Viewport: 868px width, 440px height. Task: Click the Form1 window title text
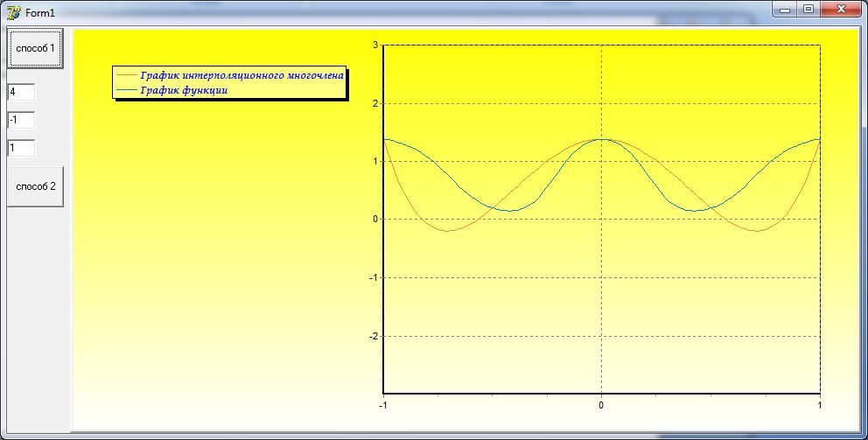click(x=40, y=13)
